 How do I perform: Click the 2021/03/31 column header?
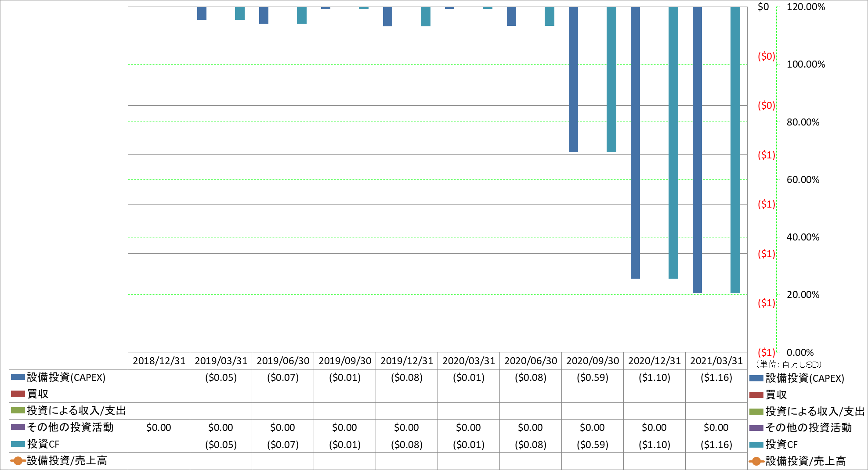[716, 361]
